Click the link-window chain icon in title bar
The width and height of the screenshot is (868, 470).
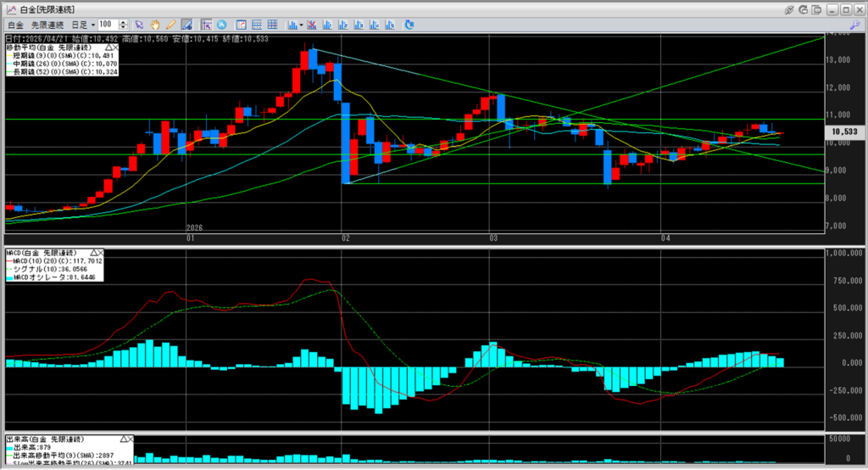tap(790, 8)
